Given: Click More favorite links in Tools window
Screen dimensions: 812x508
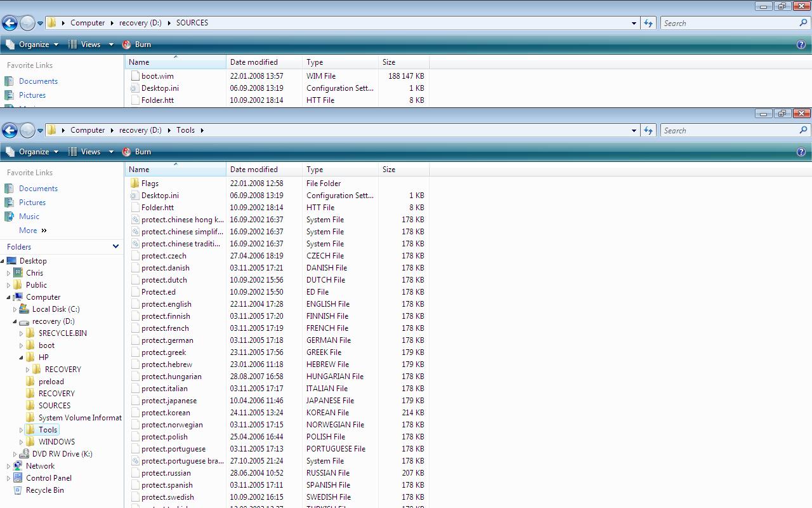Looking at the screenshot, I should (33, 231).
